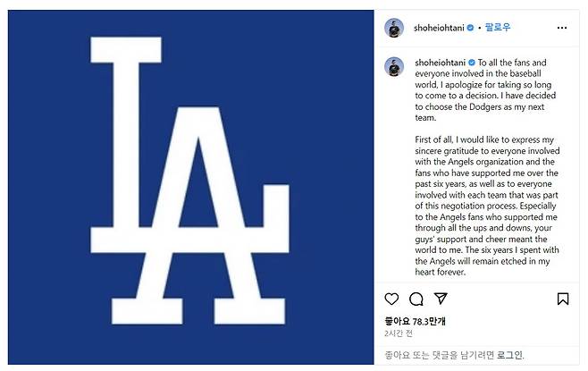Open the profile avatar in the post header

click(x=394, y=28)
